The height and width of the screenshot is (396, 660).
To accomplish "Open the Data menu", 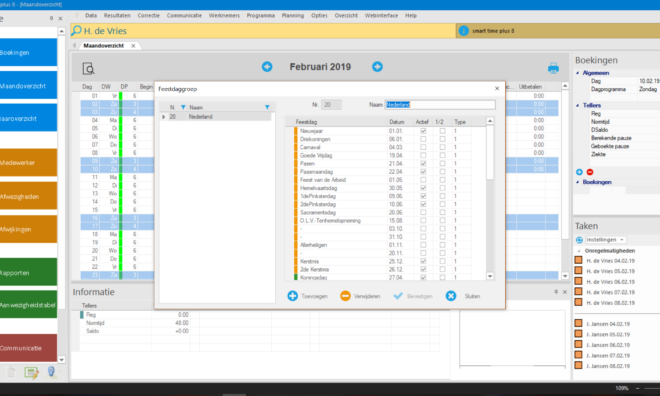I will click(91, 16).
